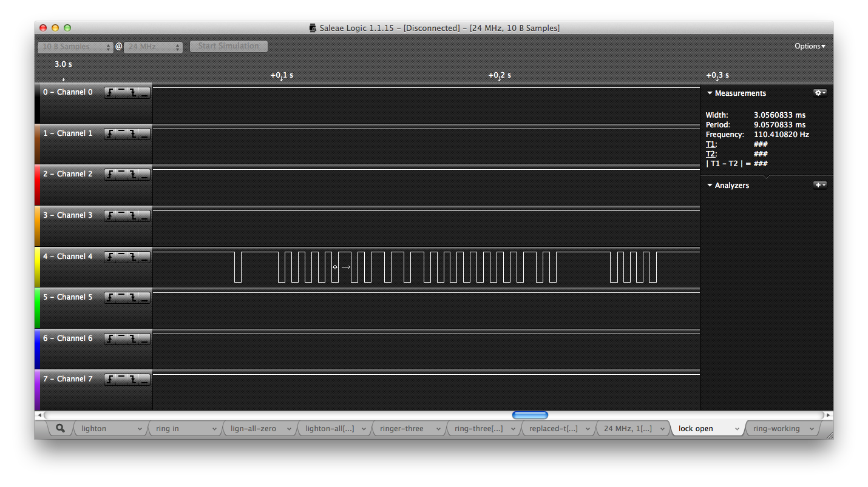
Task: Click the blue horizontal scrollbar thumb
Action: (x=530, y=415)
